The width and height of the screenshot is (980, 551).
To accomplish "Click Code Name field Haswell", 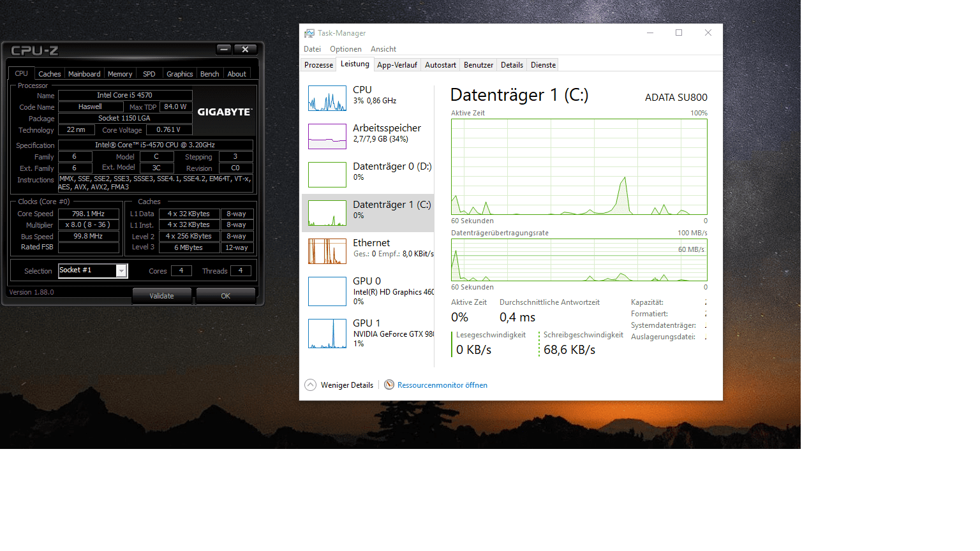I will point(91,107).
